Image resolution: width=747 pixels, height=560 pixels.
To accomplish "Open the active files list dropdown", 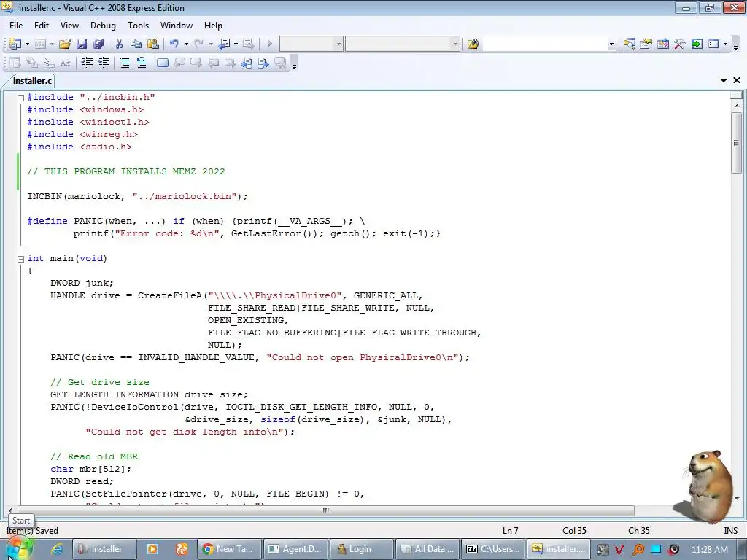I will [x=724, y=80].
